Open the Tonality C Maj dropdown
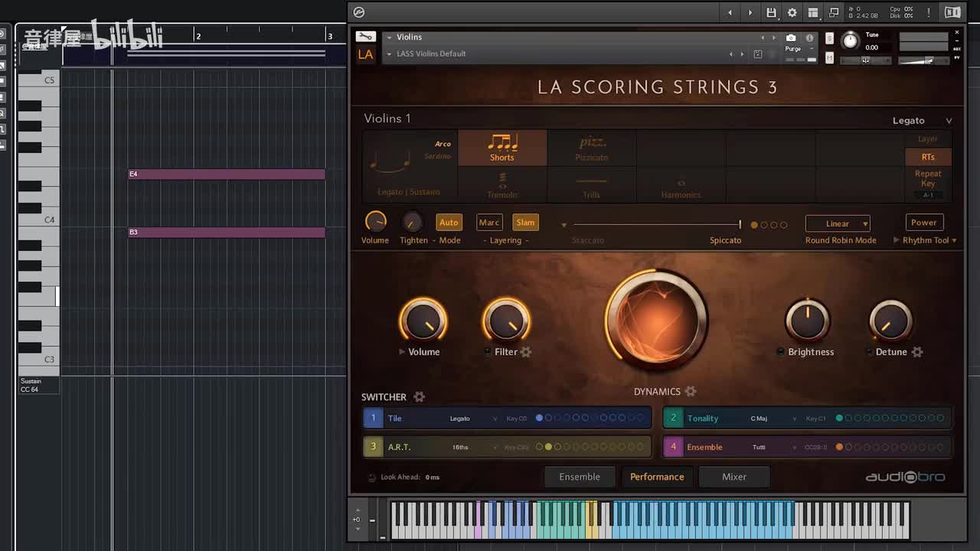980x551 pixels. [774, 419]
